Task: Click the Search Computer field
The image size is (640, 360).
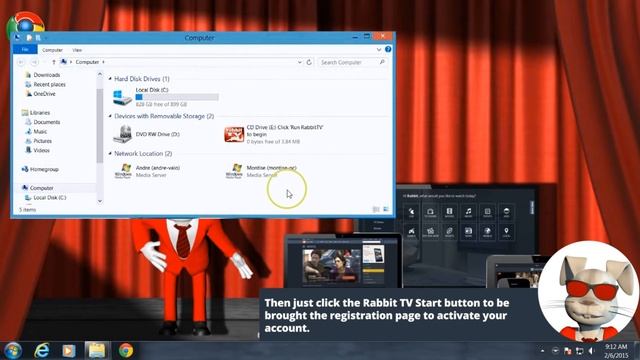Action: pos(352,62)
